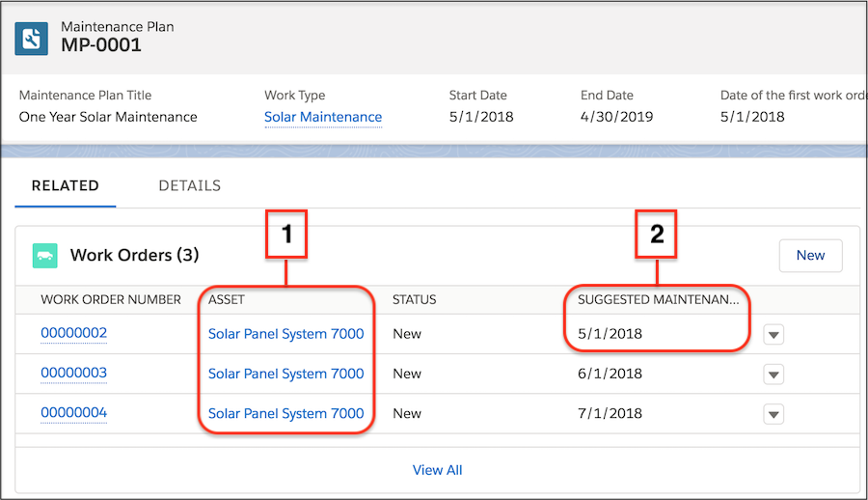
Task: Select the 6/1/2018 suggested maintenance date cell
Action: click(x=610, y=374)
